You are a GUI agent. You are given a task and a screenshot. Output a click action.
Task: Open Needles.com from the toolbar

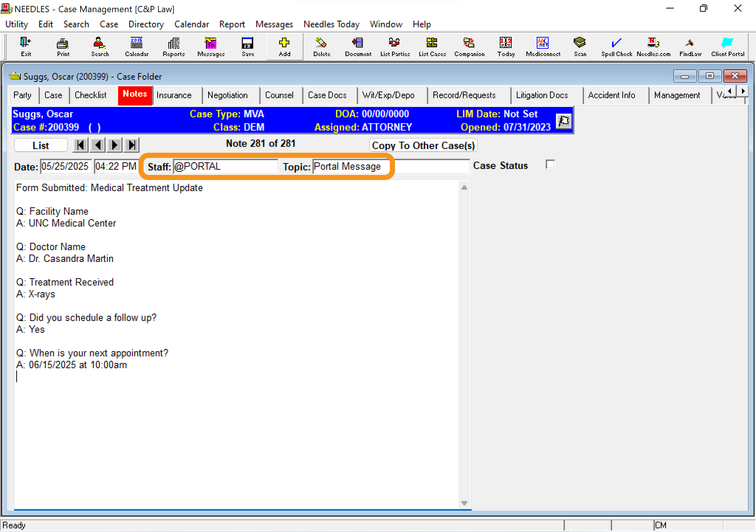(653, 46)
